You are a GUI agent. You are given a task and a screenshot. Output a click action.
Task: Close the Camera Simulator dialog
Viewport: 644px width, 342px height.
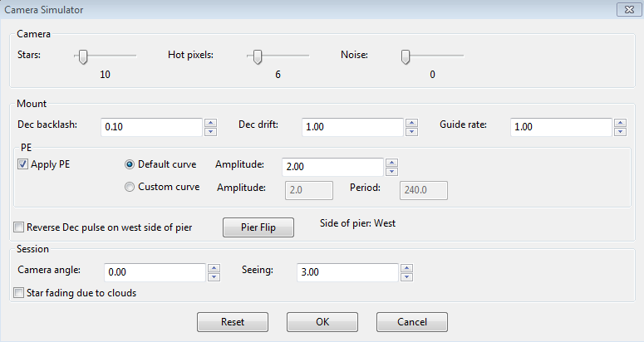[627, 9]
